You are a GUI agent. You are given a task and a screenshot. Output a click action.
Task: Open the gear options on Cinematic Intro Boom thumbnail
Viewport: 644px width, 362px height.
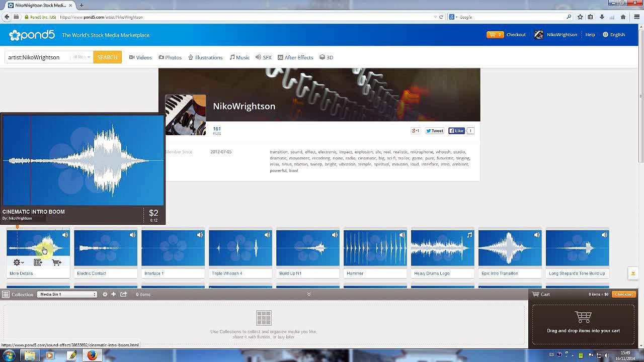(18, 262)
